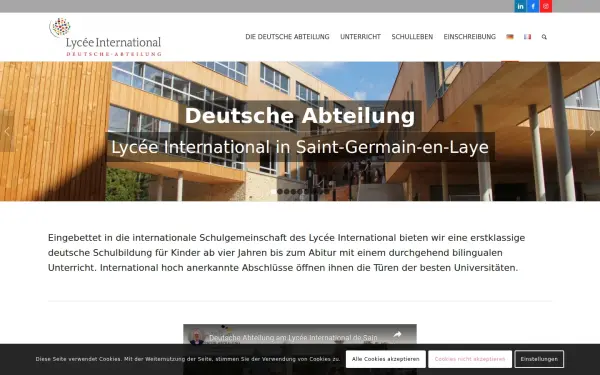This screenshot has width=600, height=375.
Task: Accept all cookies with 'Alle Cookies akzeptieren'
Action: [386, 359]
